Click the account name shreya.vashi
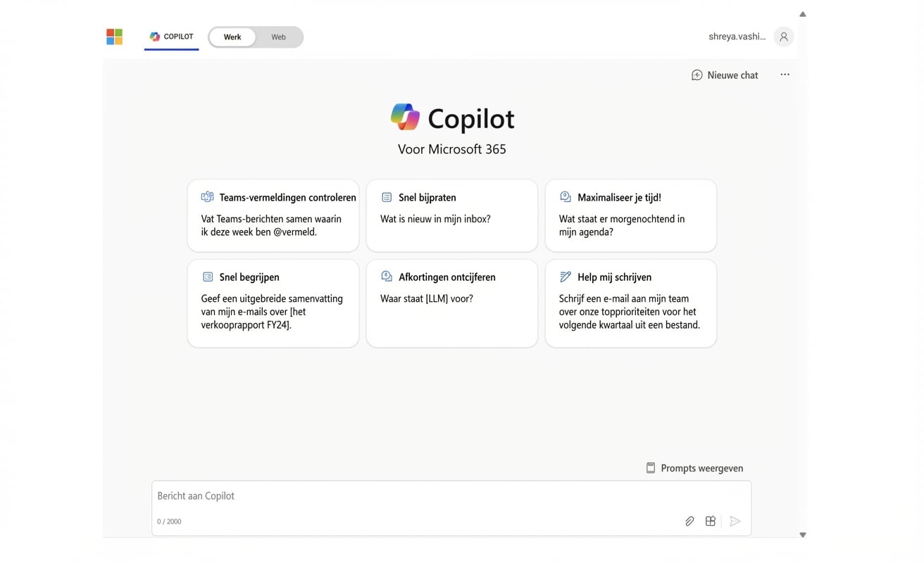The image size is (924, 563). 737,36
